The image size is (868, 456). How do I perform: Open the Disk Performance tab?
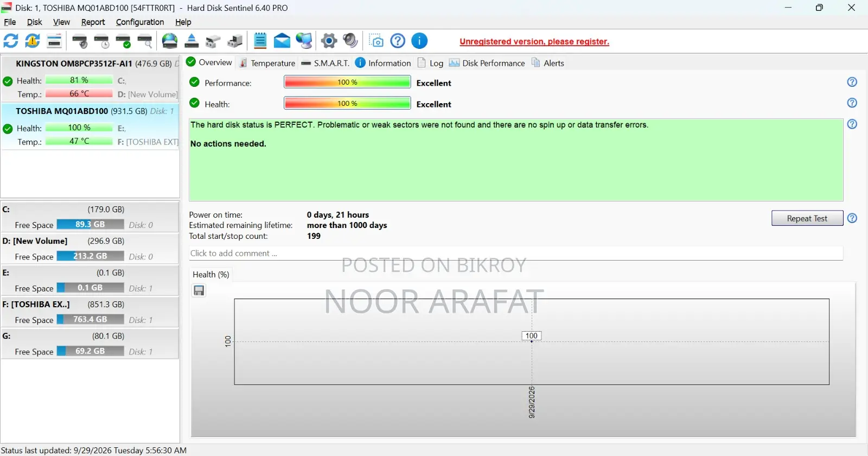click(x=487, y=63)
